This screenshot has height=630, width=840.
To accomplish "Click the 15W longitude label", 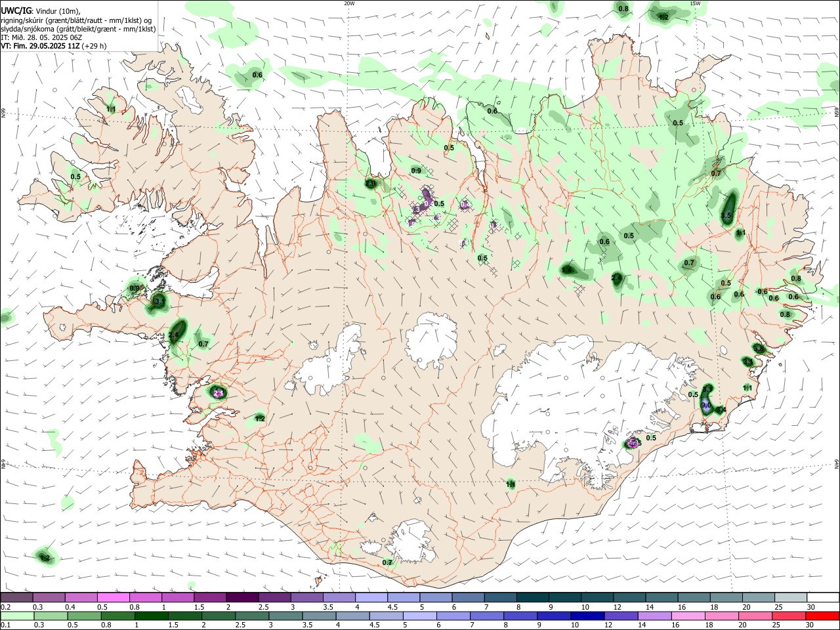I will coord(695,3).
